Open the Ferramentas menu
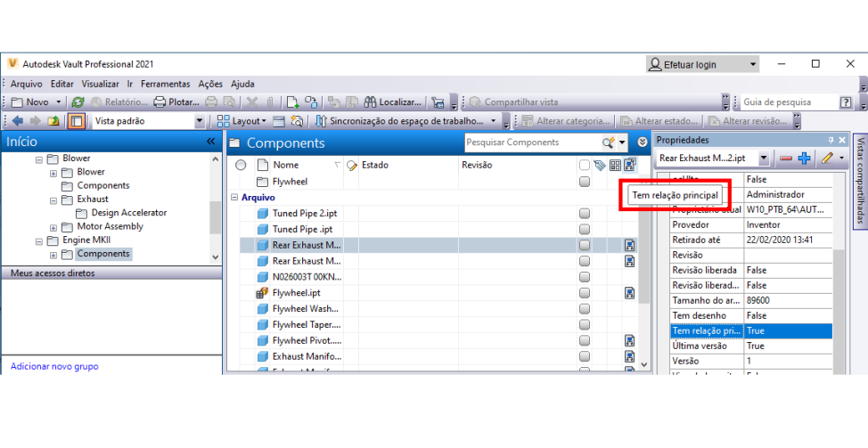Screen dimensions: 868x448 [x=166, y=84]
